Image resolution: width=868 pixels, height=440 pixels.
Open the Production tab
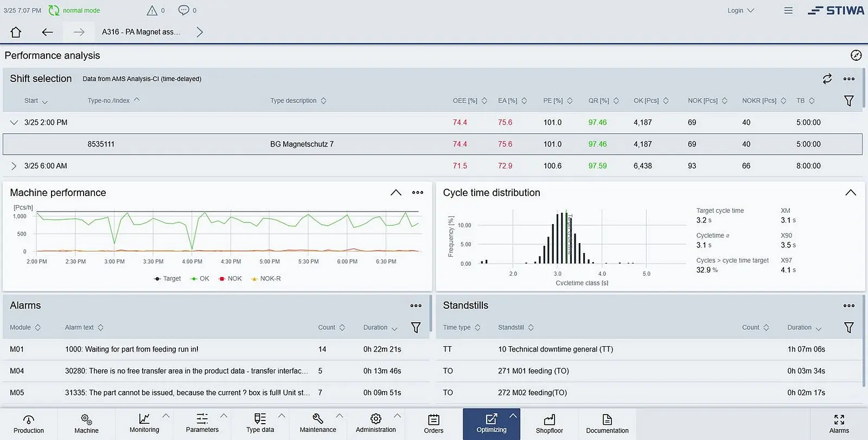[29, 424]
